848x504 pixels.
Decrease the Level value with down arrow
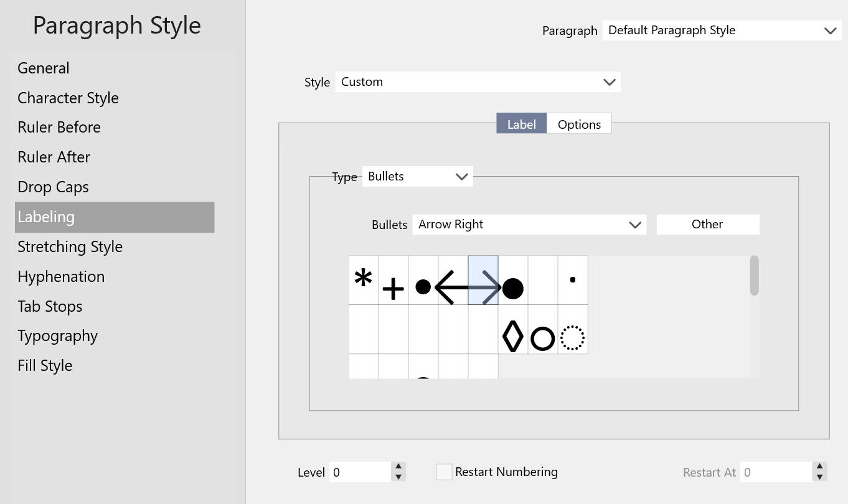(x=398, y=477)
